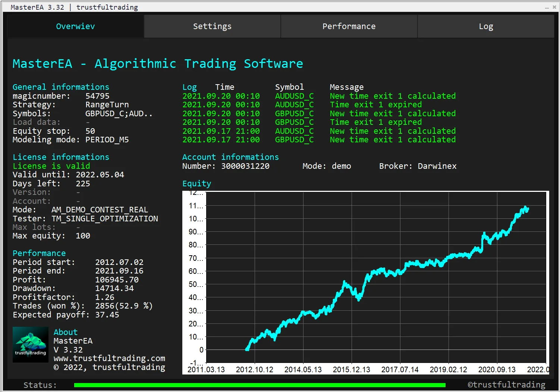
Task: Click Expected payoff value 37.45
Action: pyautogui.click(x=107, y=315)
